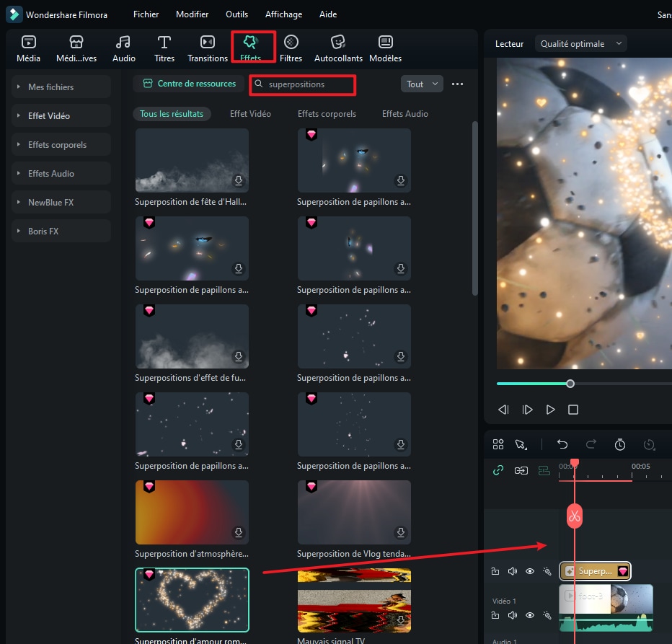Toggle the green link icon above tracks

click(x=498, y=470)
